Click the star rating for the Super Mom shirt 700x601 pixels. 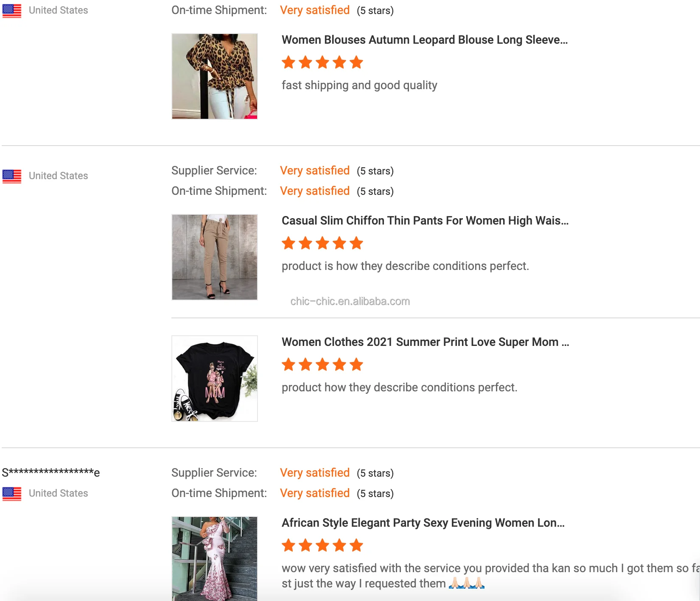point(322,365)
